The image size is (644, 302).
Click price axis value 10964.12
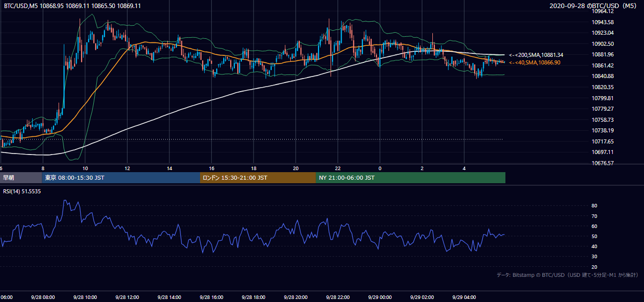pyautogui.click(x=603, y=11)
